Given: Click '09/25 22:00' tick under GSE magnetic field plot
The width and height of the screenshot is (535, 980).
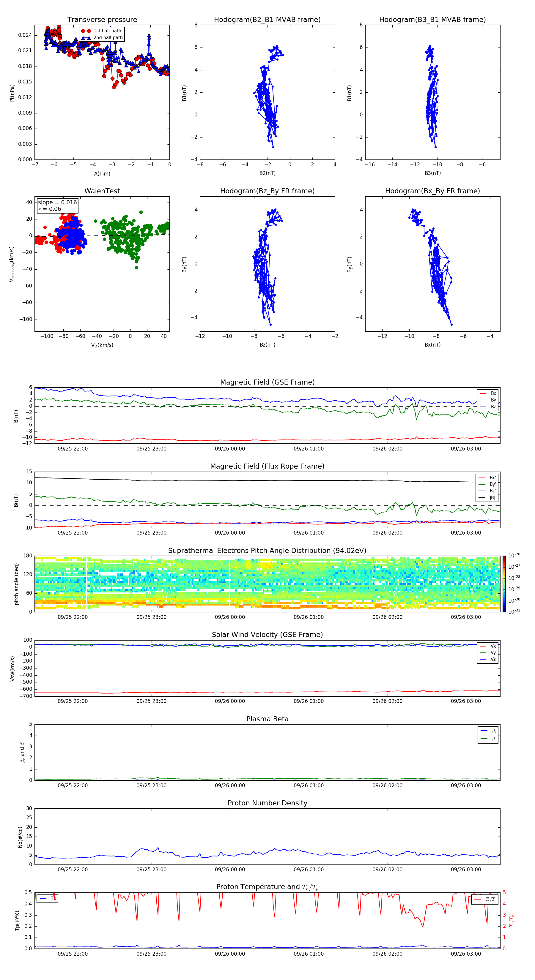Looking at the screenshot, I should (73, 448).
